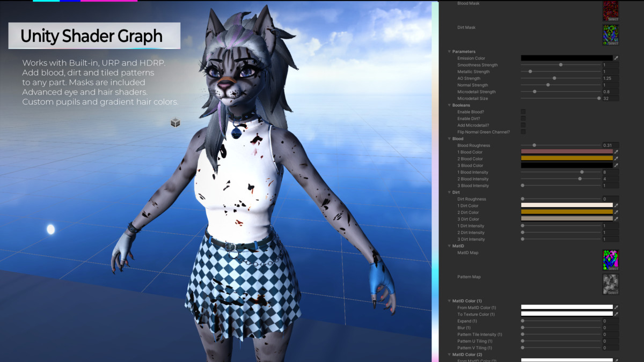
Task: Click the AO Strength value field 1.25
Action: coord(611,78)
